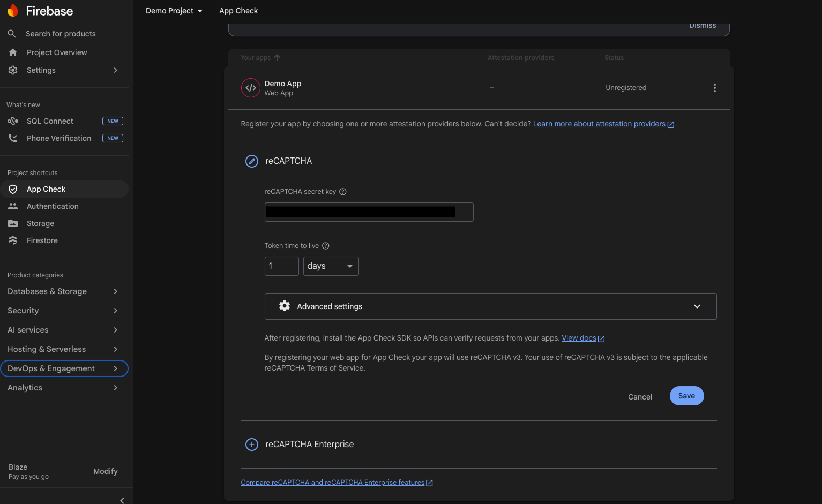Click the Token time to live number field
This screenshot has width=822, height=504.
click(x=282, y=266)
